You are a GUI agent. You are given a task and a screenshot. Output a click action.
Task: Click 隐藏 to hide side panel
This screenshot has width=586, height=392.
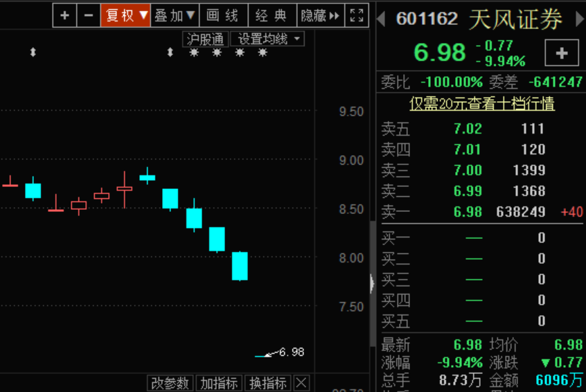[321, 15]
